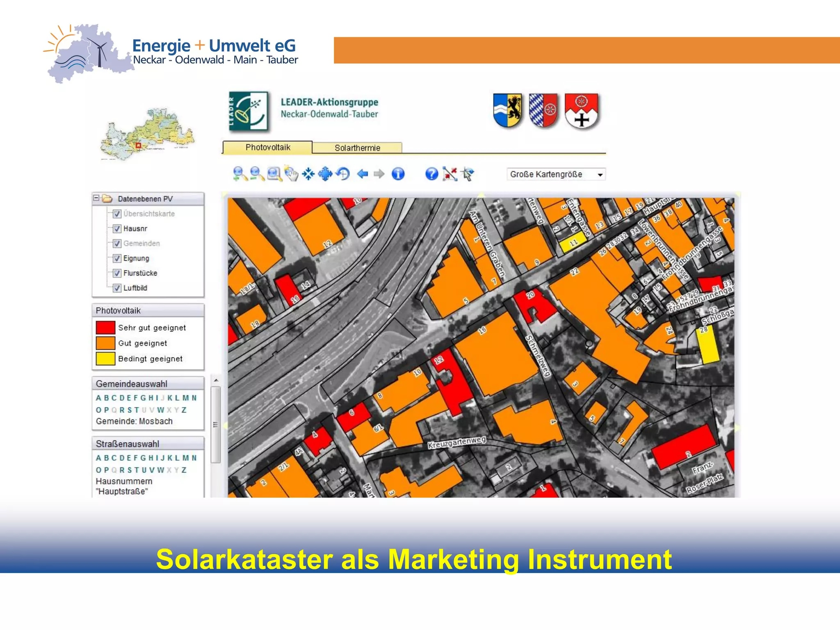This screenshot has height=630, width=840.
Task: Click the Gemeinde: Mosbach text
Action: 134,421
